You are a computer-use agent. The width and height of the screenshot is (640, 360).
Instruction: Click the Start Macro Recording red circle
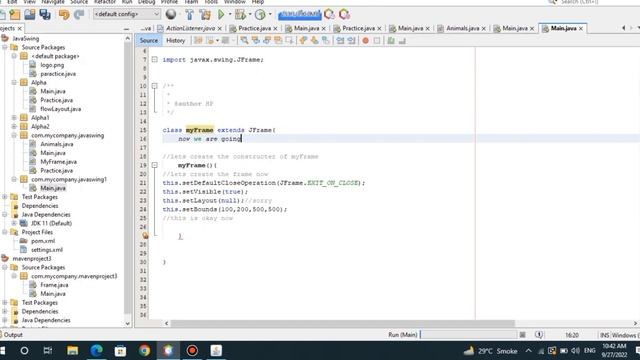(x=366, y=40)
